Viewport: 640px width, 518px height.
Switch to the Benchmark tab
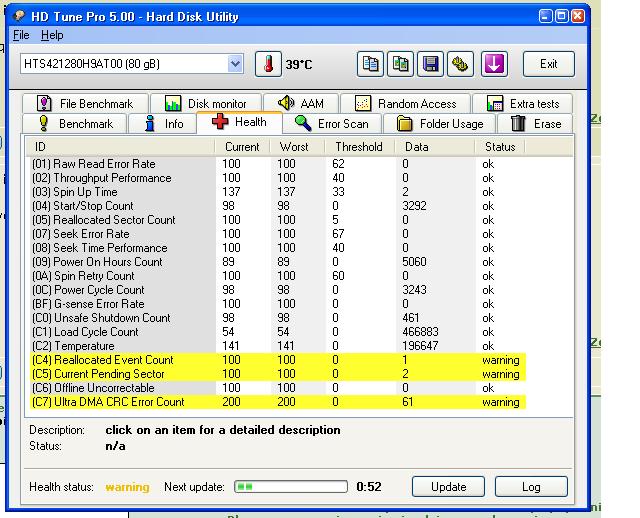(x=74, y=124)
